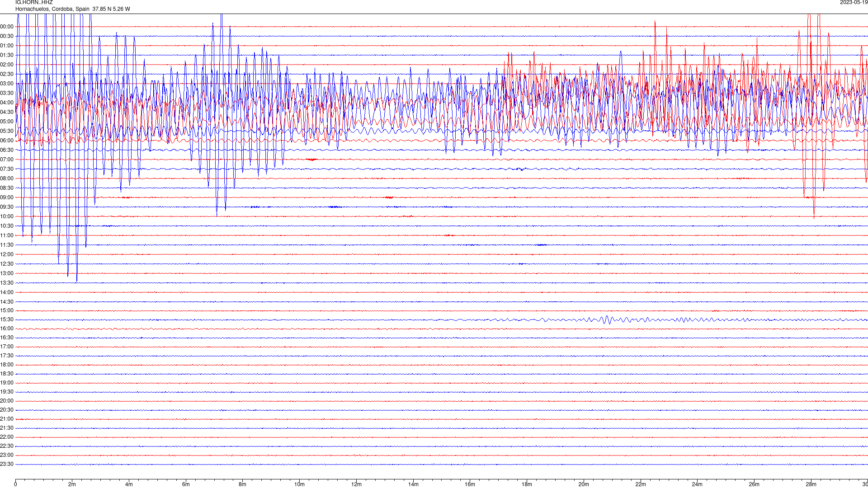Viewport: 868px width, 488px height.
Task: Select the 14m axis marker
Action: [413, 484]
